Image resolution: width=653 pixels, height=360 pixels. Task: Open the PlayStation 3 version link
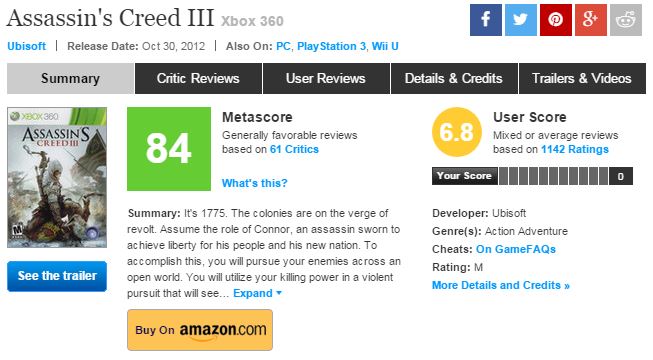(x=331, y=46)
